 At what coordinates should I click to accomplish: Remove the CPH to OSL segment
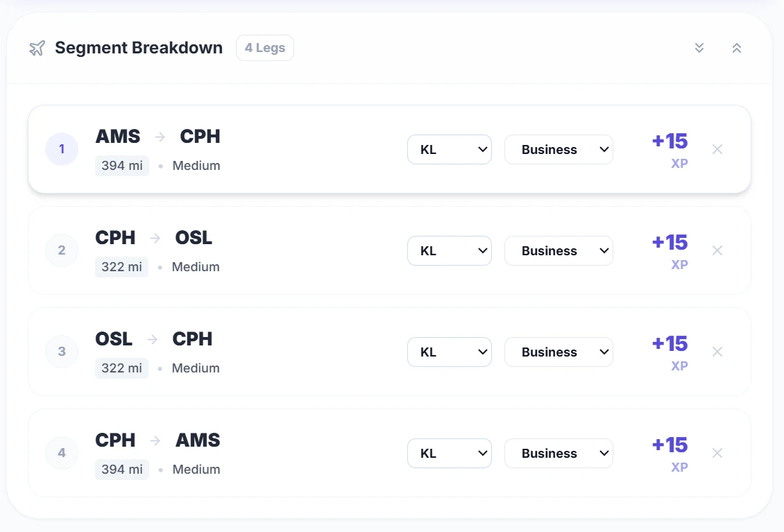(717, 250)
